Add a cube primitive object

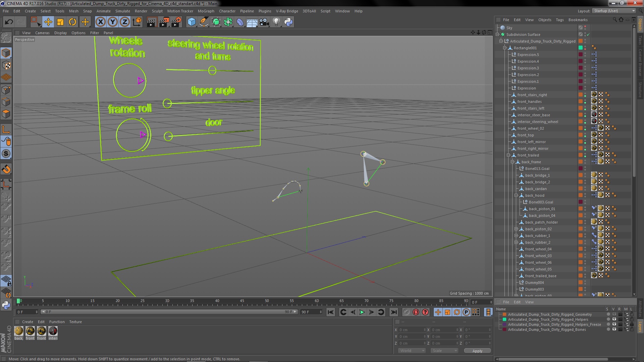click(x=192, y=22)
